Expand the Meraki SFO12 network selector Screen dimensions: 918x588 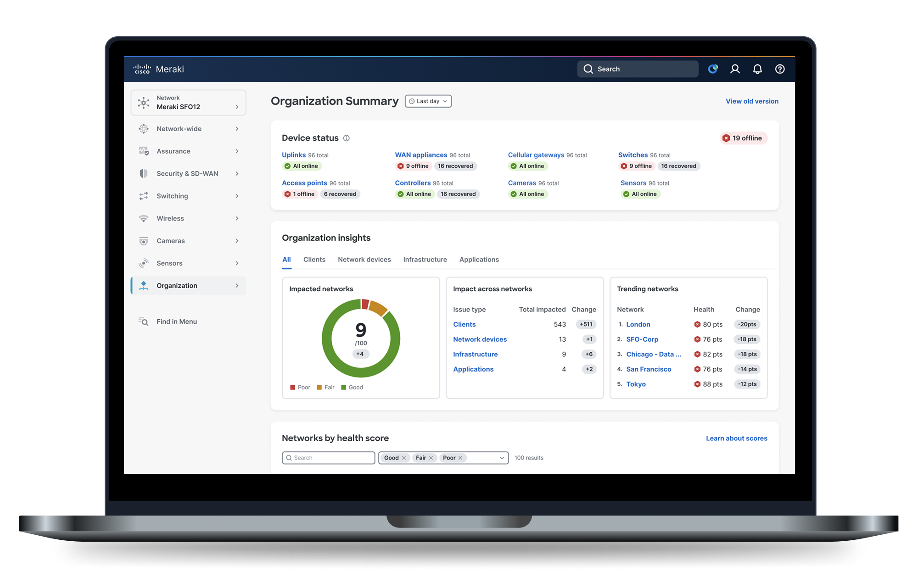[x=188, y=102]
